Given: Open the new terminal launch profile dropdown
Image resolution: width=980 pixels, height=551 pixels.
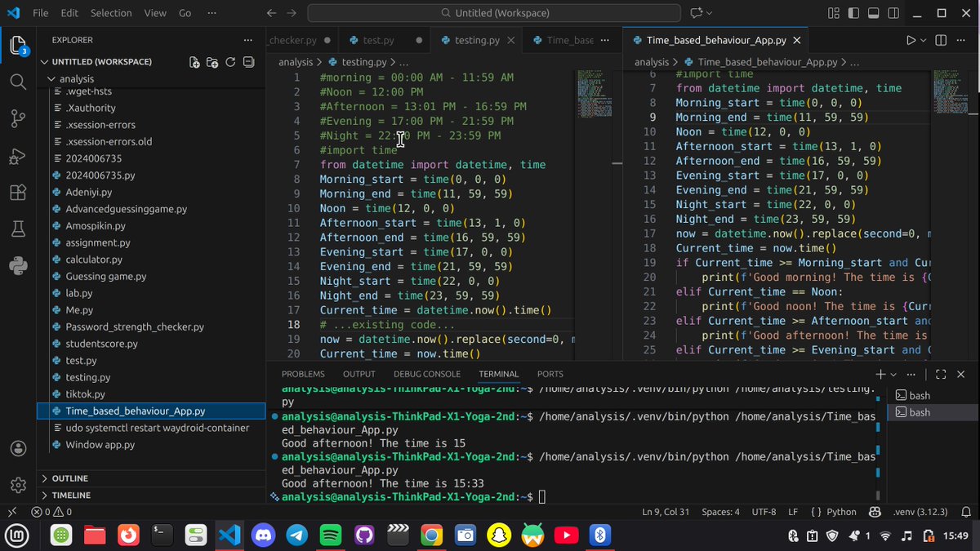Looking at the screenshot, I should tap(895, 374).
